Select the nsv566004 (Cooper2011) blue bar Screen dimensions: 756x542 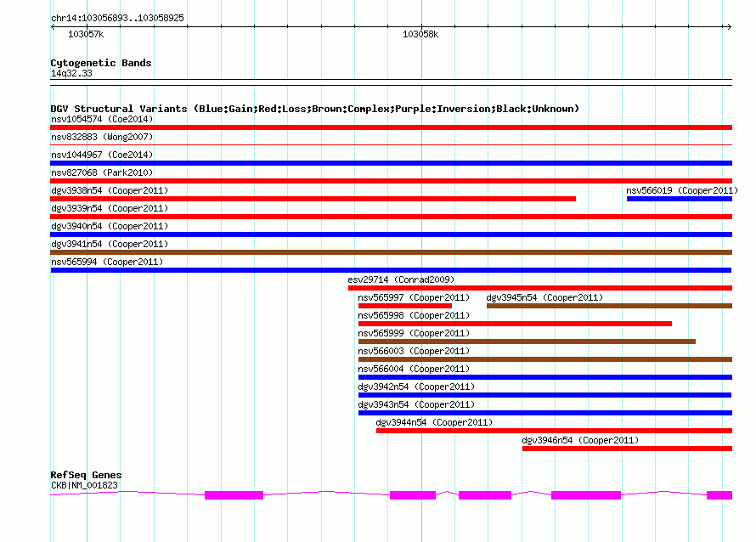point(545,377)
